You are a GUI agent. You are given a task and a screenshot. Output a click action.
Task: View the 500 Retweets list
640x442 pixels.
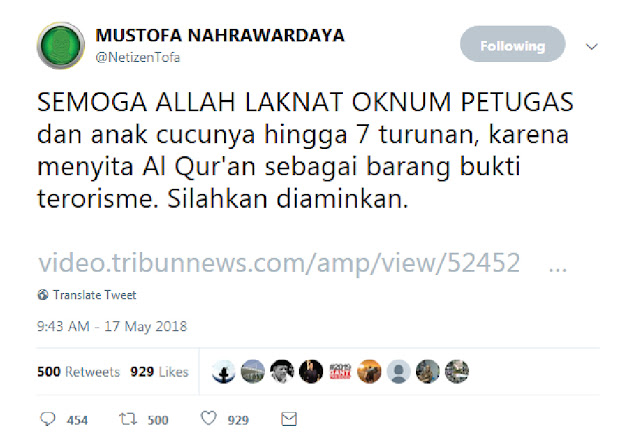[78, 372]
